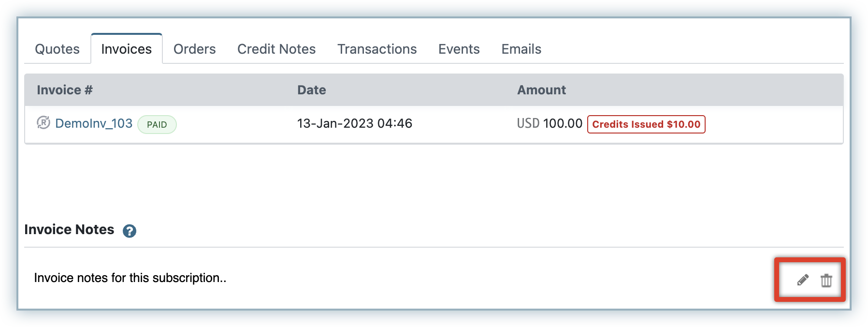
Task: Click the Credits Issued $10.00 badge
Action: click(x=646, y=124)
